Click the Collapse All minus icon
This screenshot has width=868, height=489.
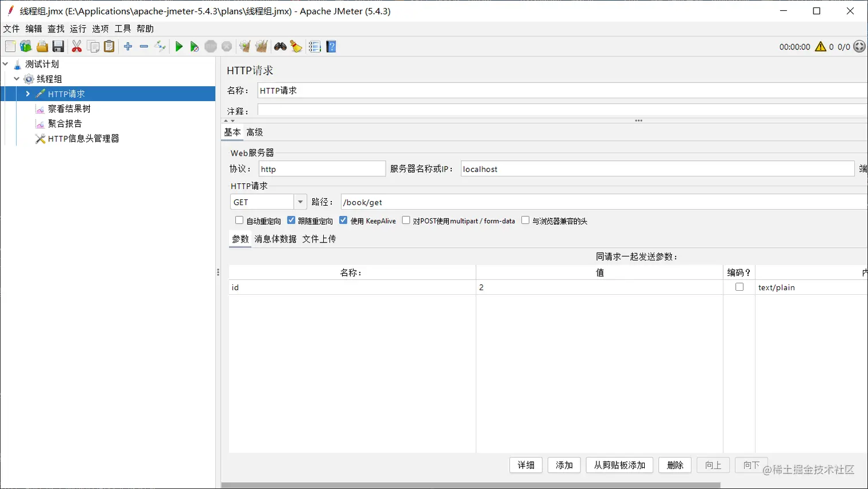[x=144, y=47]
